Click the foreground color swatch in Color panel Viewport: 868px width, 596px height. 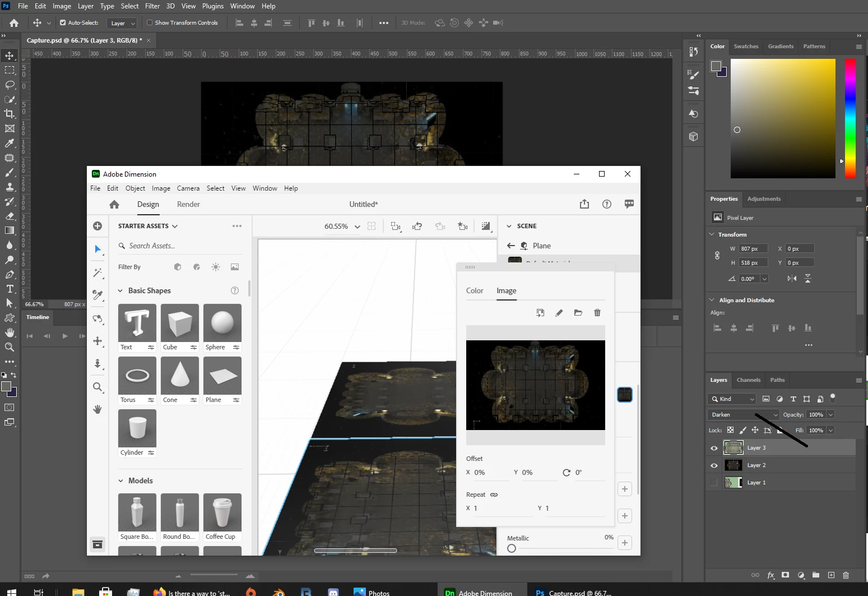pos(716,67)
